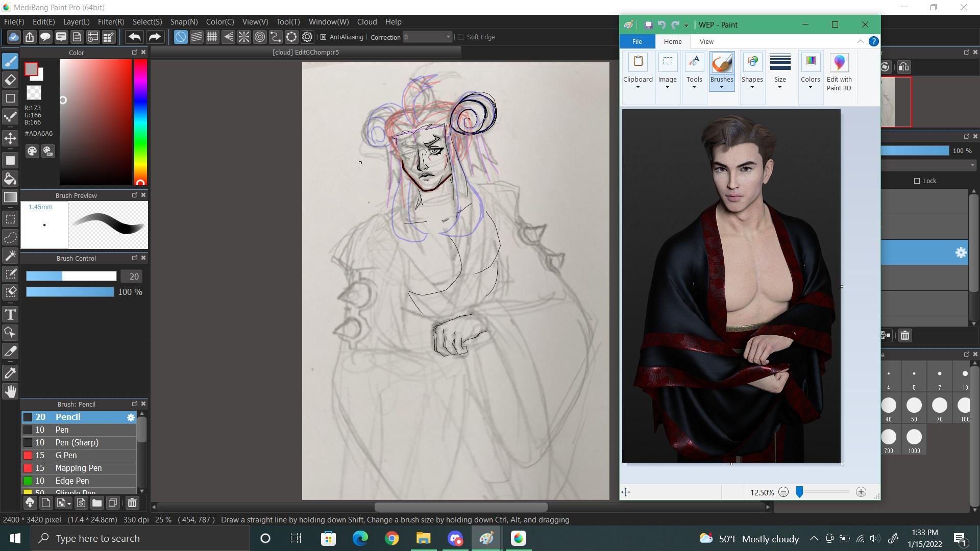The width and height of the screenshot is (980, 551).
Task: Click the Undo arrow in toolbar
Action: coord(135,37)
